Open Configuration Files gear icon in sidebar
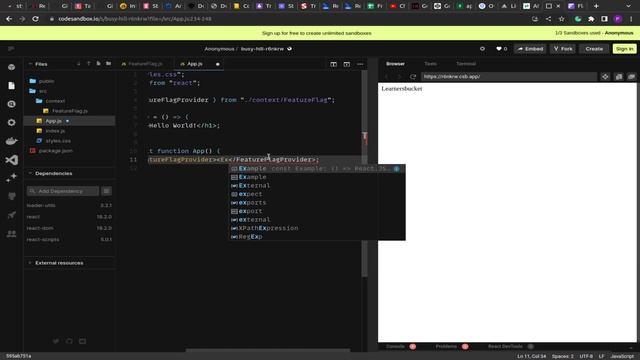The image size is (640, 360). (x=11, y=122)
